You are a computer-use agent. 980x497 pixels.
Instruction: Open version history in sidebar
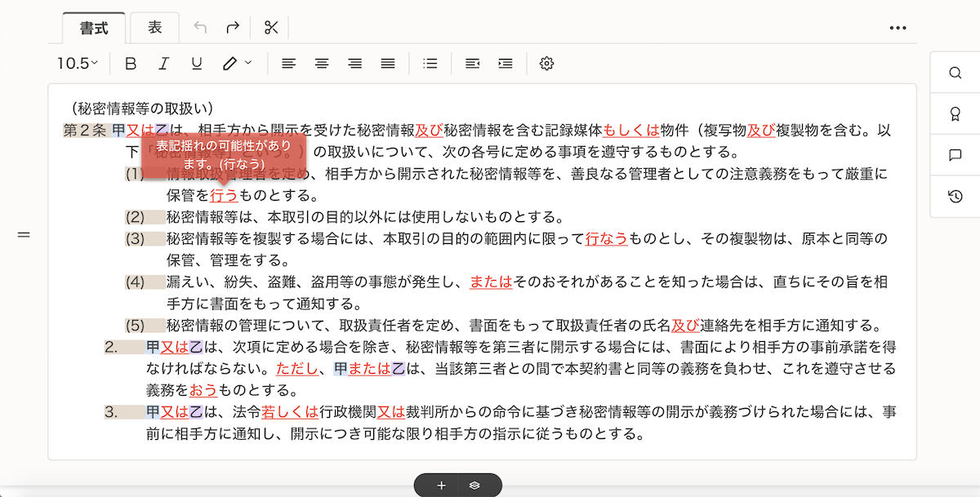(x=955, y=196)
